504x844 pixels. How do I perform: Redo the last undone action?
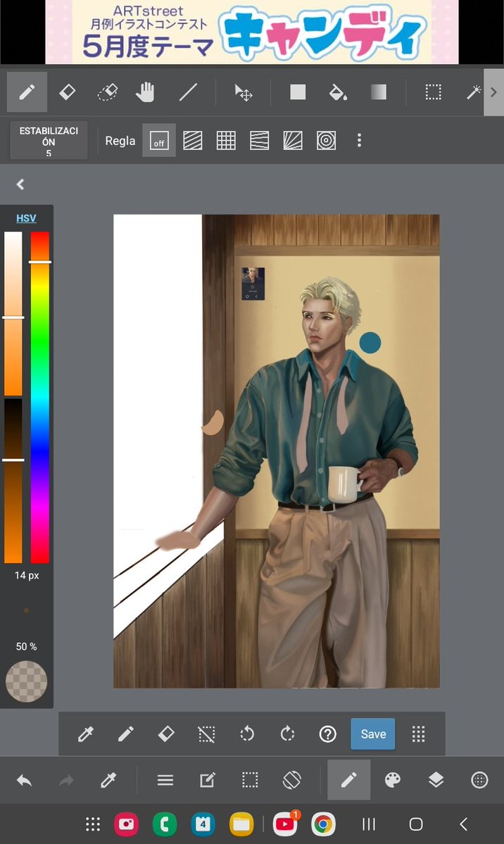pyautogui.click(x=66, y=780)
